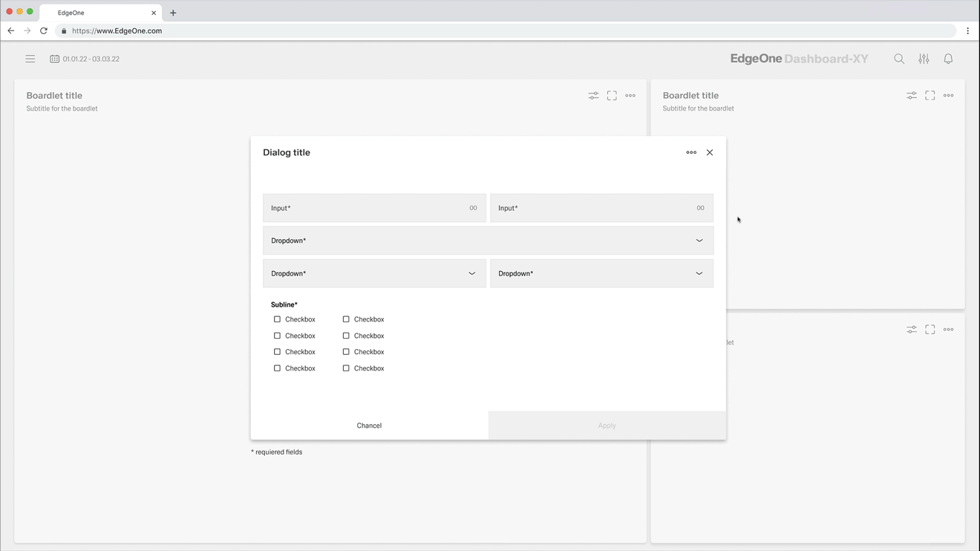Viewport: 980px width, 551px height.
Task: Check the first checkbox in left column
Action: pos(278,319)
